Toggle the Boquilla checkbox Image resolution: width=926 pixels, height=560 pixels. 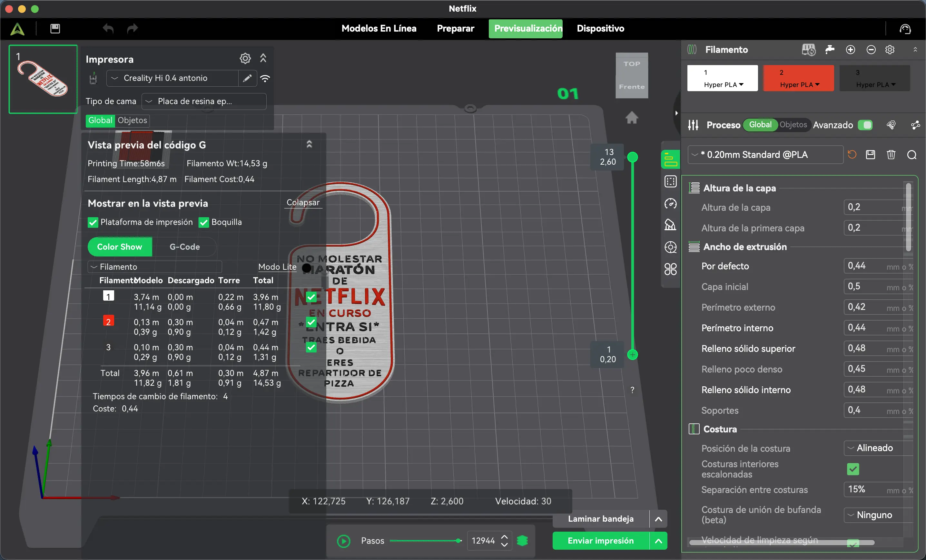tap(204, 222)
